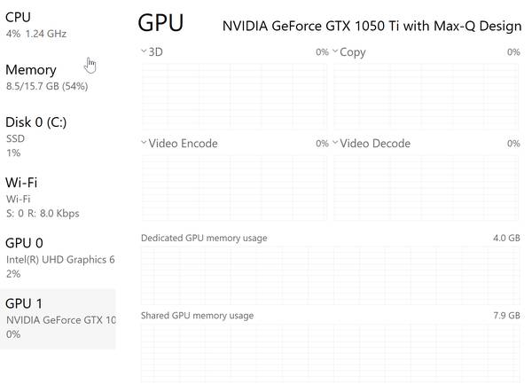This screenshot has width=532, height=392.
Task: Click the Shared GPU memory usage graph
Action: click(330, 352)
